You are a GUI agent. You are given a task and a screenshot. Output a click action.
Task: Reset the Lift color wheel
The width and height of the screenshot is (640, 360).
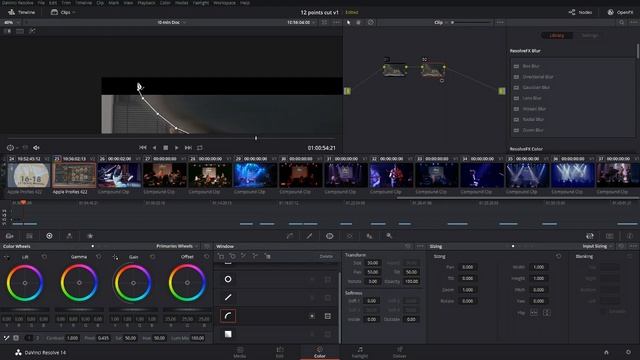(44, 257)
